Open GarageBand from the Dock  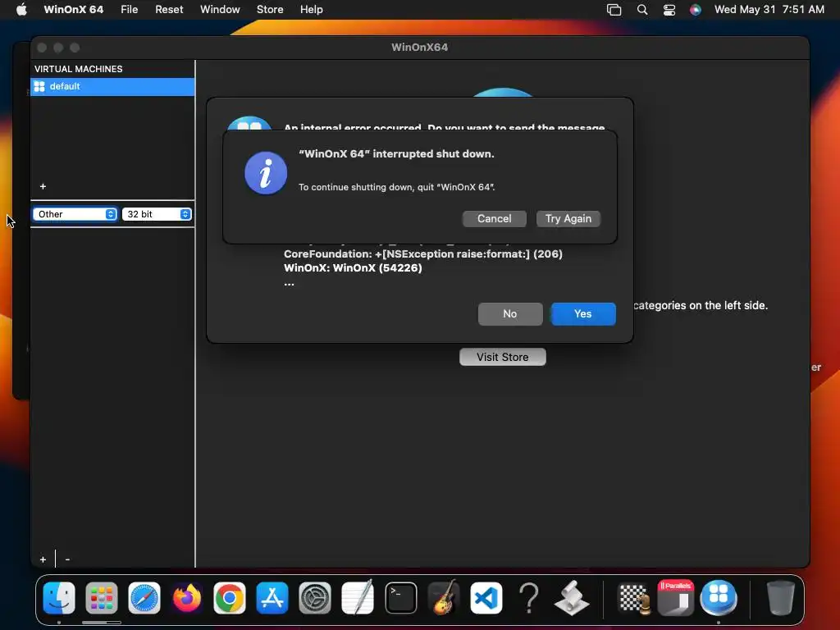(x=444, y=598)
